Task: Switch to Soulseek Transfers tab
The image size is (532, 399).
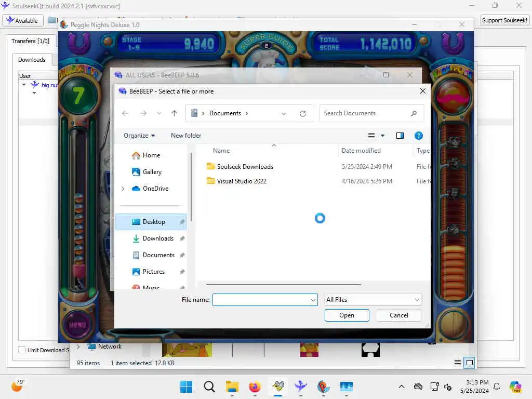Action: (30, 41)
